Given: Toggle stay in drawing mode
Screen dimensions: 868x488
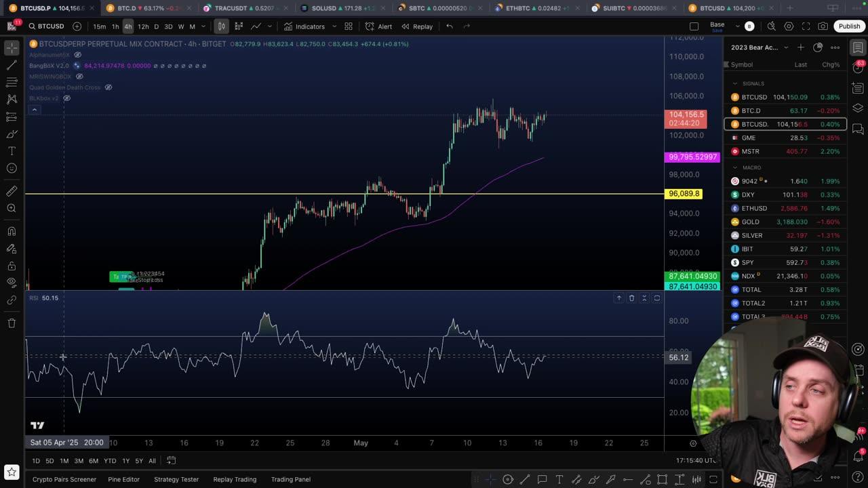Looking at the screenshot, I should pyautogui.click(x=12, y=249).
